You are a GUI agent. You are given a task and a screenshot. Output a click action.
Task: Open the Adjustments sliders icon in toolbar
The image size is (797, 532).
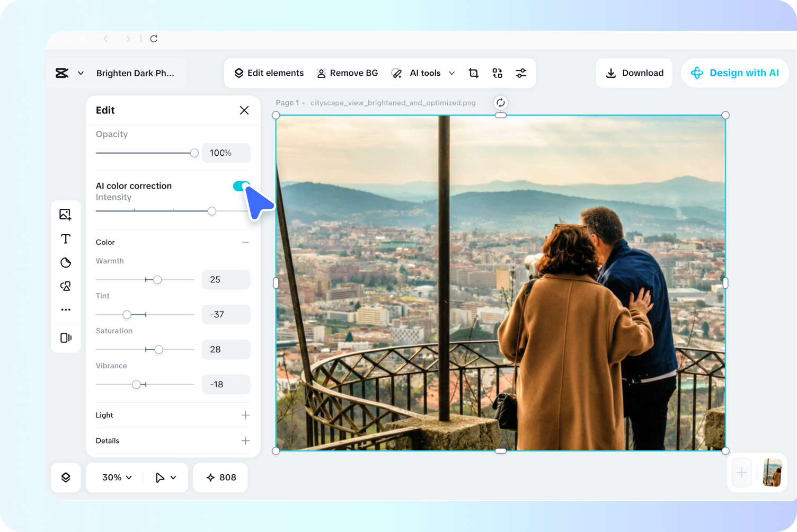[x=521, y=73]
